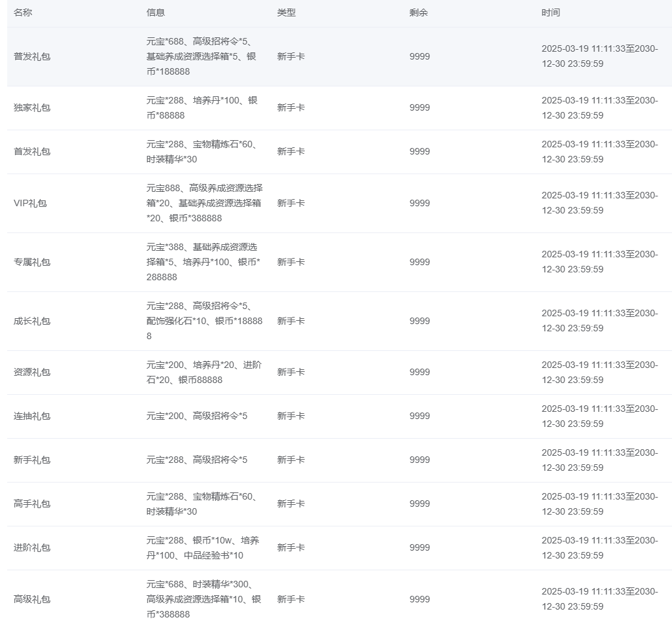The image size is (672, 624).
Task: Click the 名称 column header
Action: pos(23,12)
